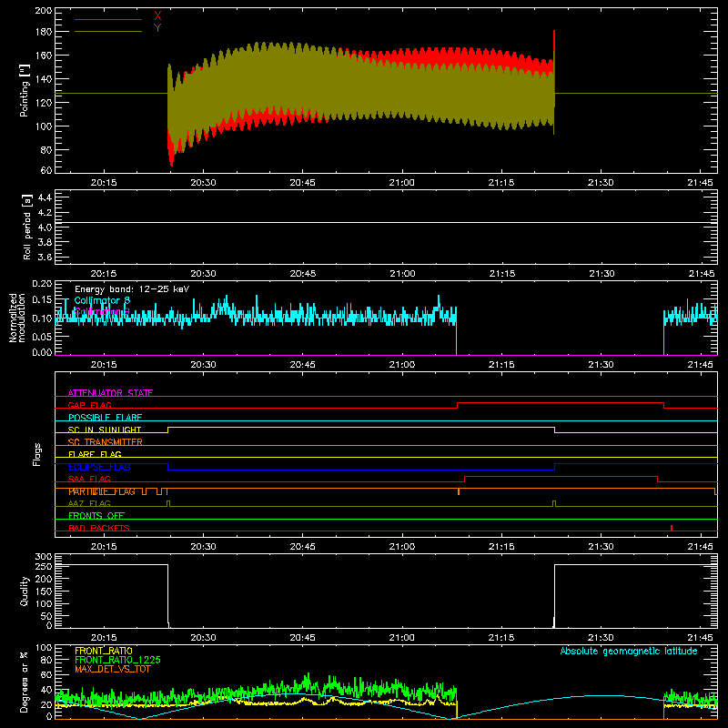Click the Degrees or % axis title
The image size is (728, 728).
25,682
